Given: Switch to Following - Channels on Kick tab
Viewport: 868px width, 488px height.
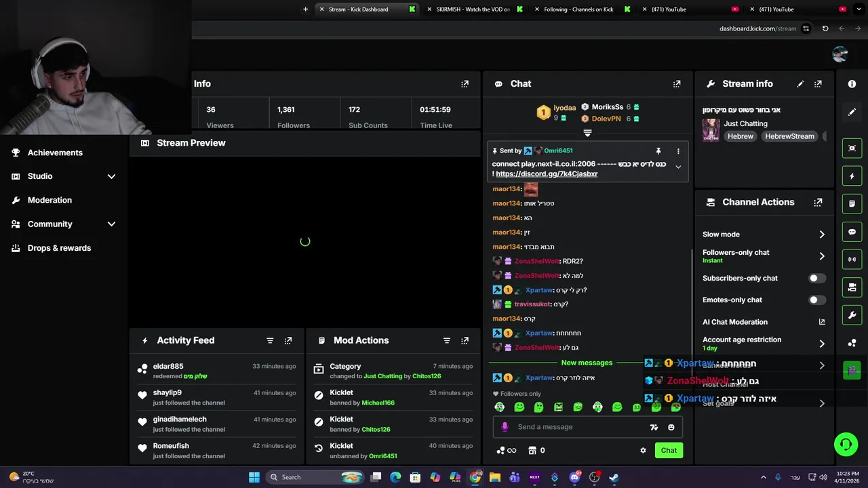Looking at the screenshot, I should click(578, 9).
